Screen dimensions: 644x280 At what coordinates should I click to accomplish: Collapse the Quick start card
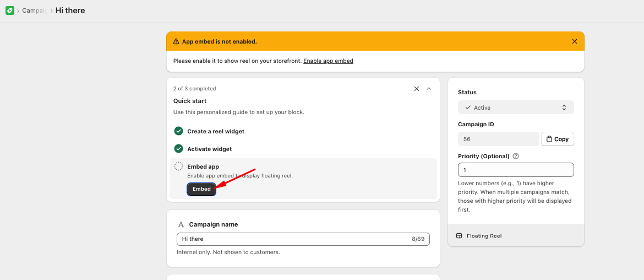tap(429, 89)
